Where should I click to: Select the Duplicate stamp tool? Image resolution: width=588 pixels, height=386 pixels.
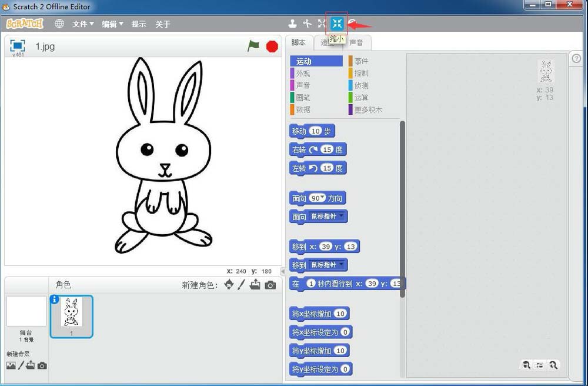[x=292, y=24]
